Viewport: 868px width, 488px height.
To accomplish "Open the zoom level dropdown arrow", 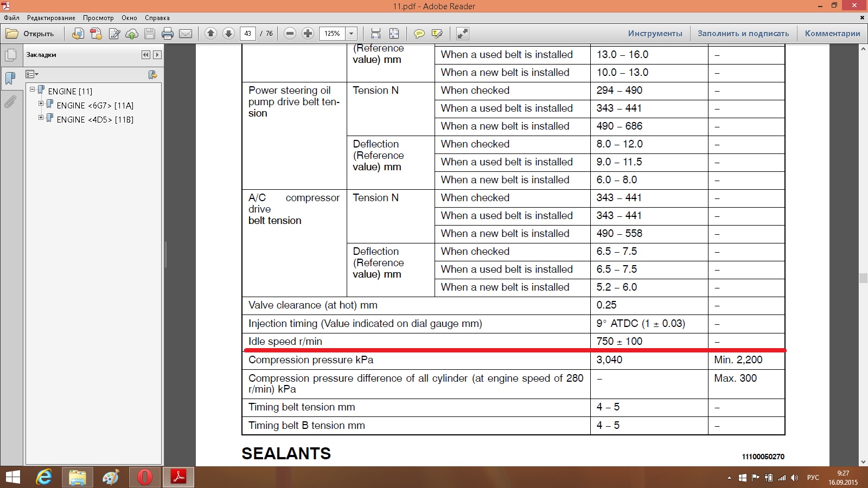I will (x=351, y=34).
